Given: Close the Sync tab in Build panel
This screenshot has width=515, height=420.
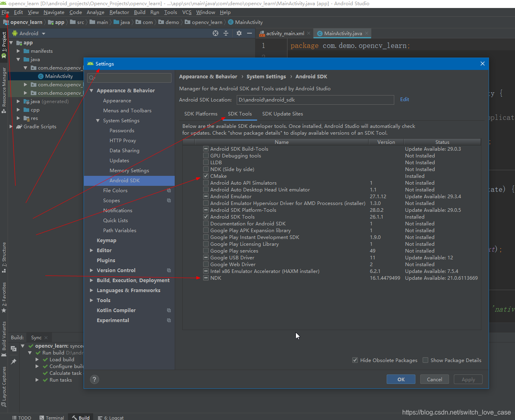Looking at the screenshot, I should pos(46,338).
